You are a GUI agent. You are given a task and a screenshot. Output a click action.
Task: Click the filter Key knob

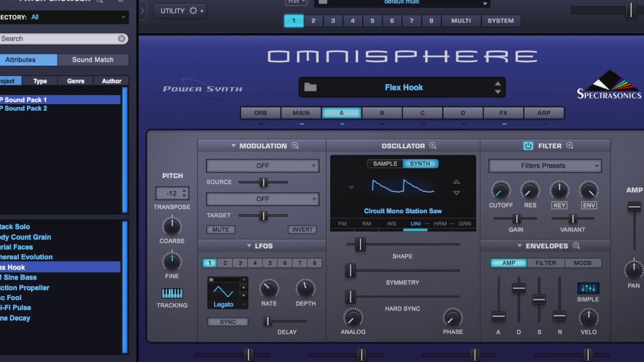559,190
